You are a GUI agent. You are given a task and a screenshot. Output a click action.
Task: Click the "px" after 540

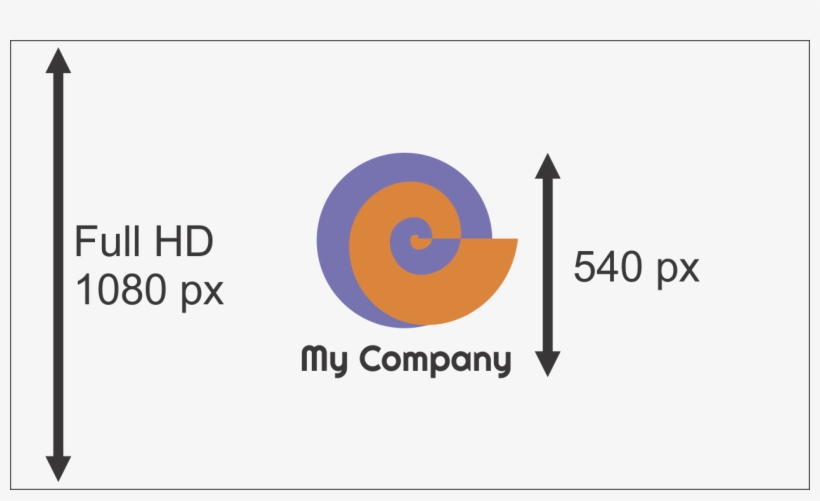(x=676, y=270)
